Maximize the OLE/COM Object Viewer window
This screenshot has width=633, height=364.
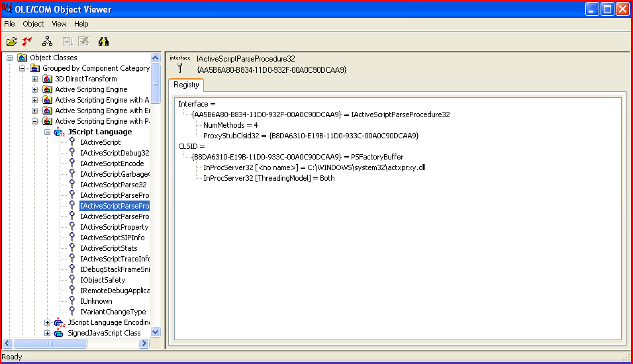(607, 9)
